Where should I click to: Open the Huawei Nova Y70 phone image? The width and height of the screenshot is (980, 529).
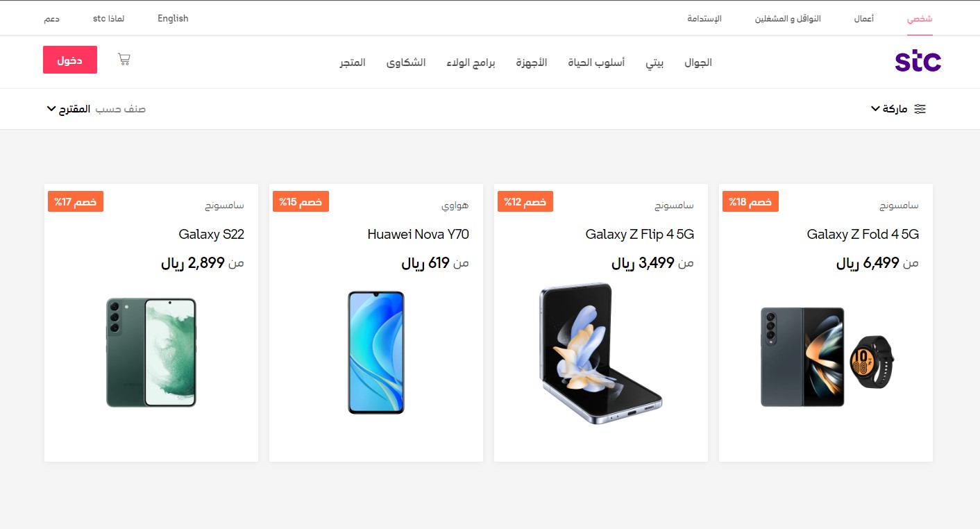(376, 353)
